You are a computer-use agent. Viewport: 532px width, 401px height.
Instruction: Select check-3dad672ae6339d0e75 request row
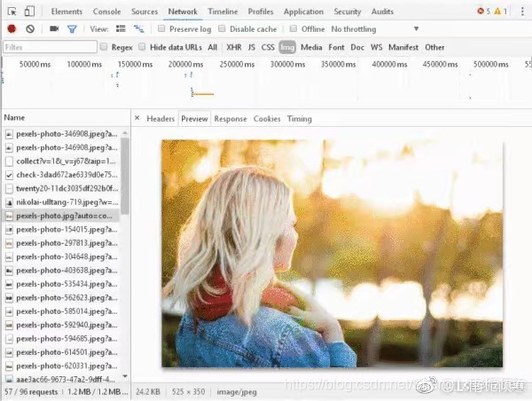point(61,175)
